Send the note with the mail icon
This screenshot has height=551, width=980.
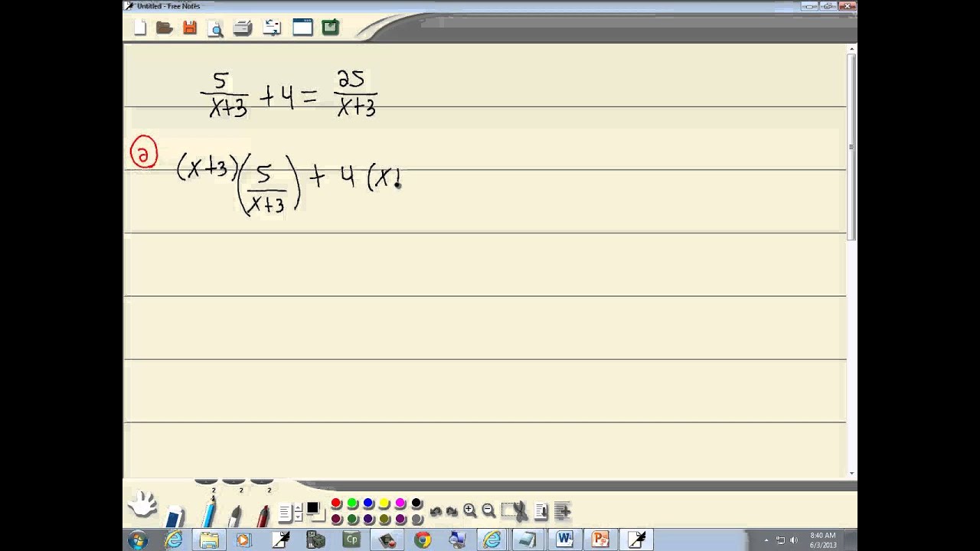[x=272, y=28]
